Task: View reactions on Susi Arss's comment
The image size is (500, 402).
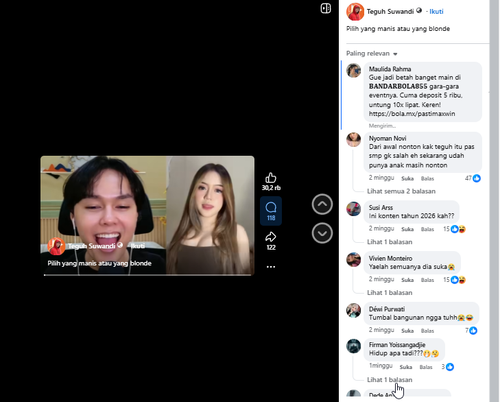Action: click(455, 229)
